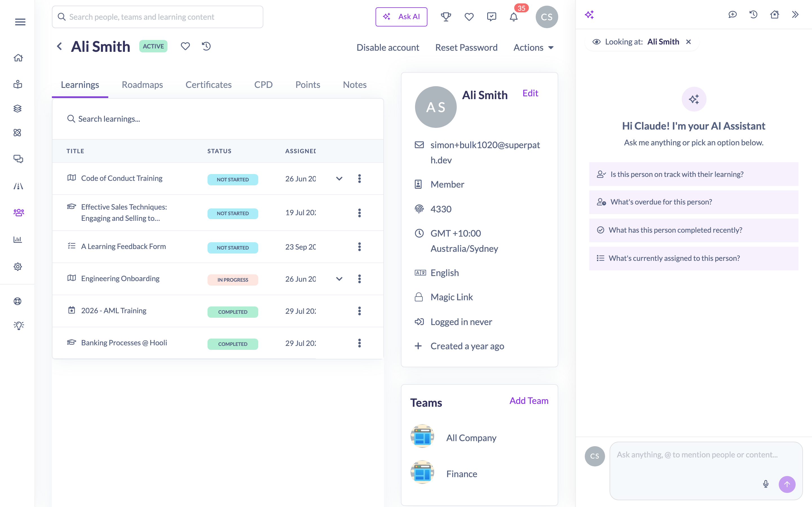Start a new AI chat
Screen dimensions: 812x507
[732, 14]
